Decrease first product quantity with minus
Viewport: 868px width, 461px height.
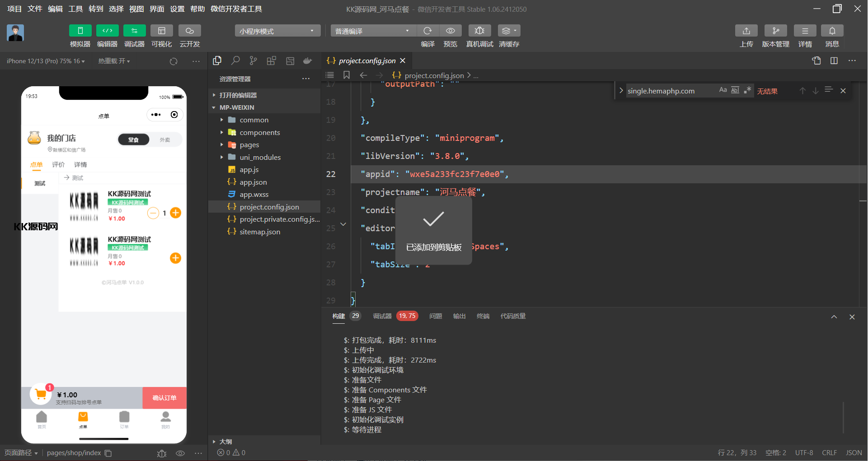coord(153,213)
